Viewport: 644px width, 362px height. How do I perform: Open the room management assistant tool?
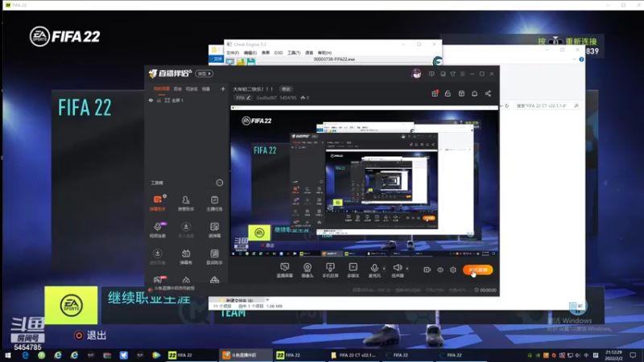pos(186,203)
